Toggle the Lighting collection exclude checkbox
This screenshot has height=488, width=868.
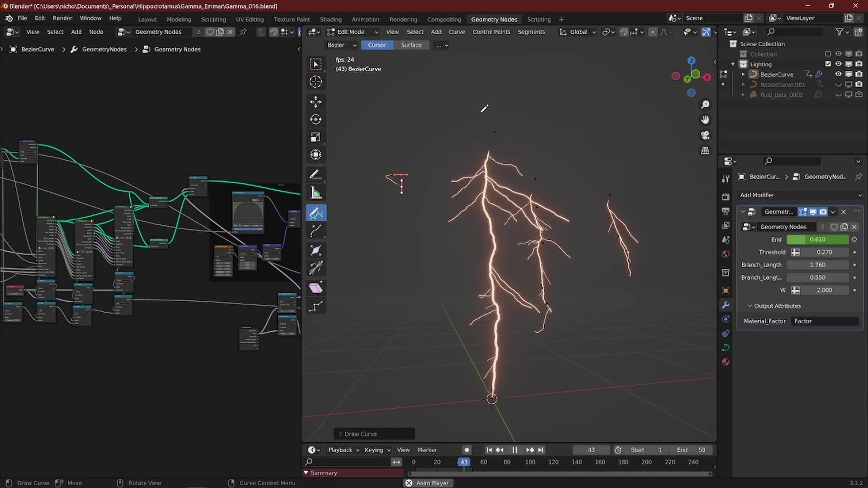click(828, 64)
